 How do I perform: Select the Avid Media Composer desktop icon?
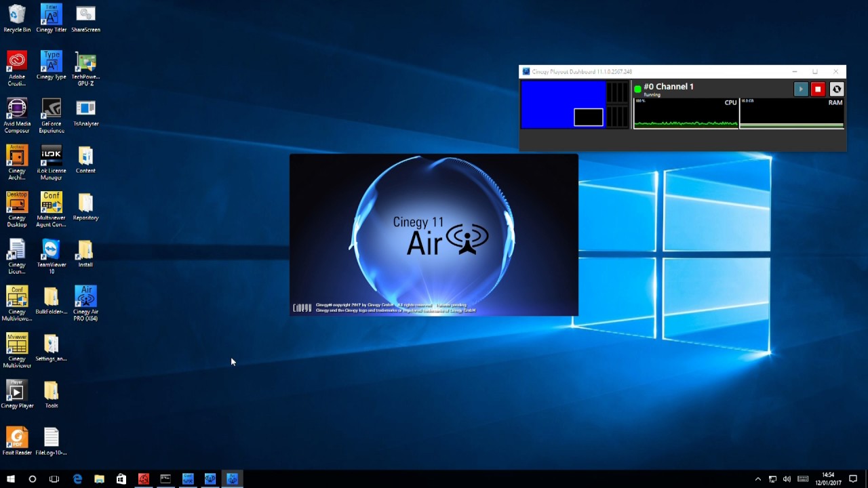coord(17,116)
